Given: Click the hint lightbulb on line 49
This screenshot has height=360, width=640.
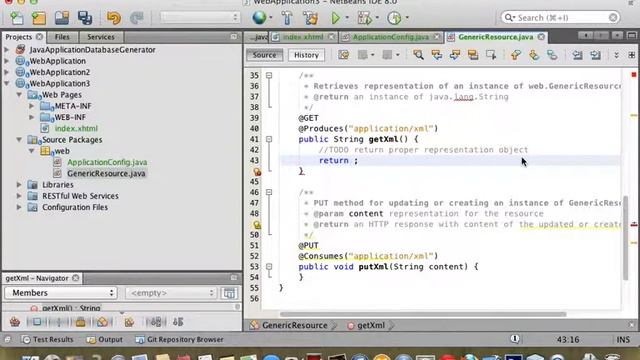Looking at the screenshot, I should [257, 224].
